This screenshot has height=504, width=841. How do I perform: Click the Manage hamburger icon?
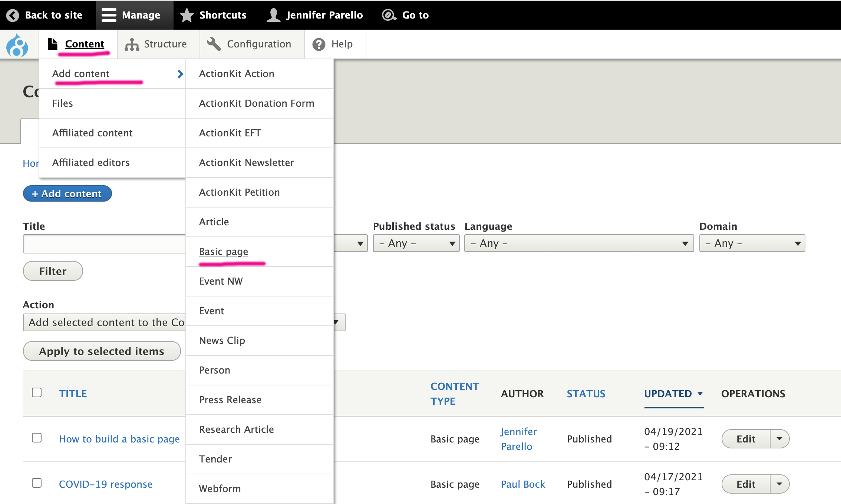[109, 15]
